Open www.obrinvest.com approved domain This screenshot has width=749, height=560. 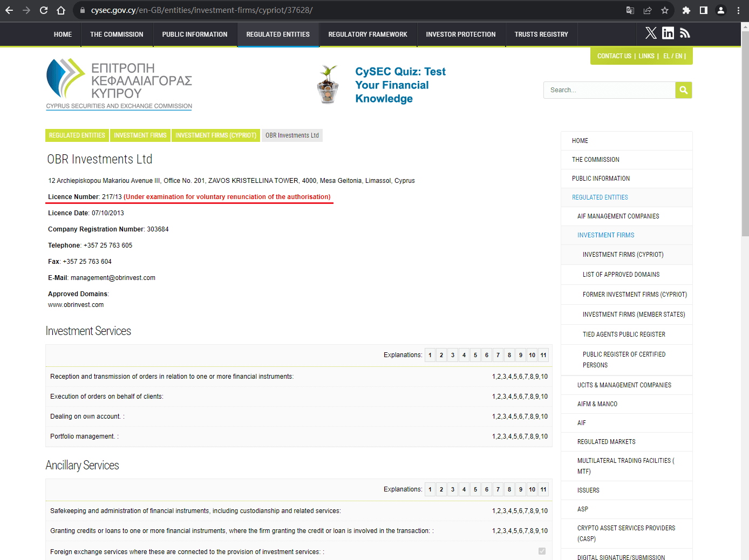point(76,305)
